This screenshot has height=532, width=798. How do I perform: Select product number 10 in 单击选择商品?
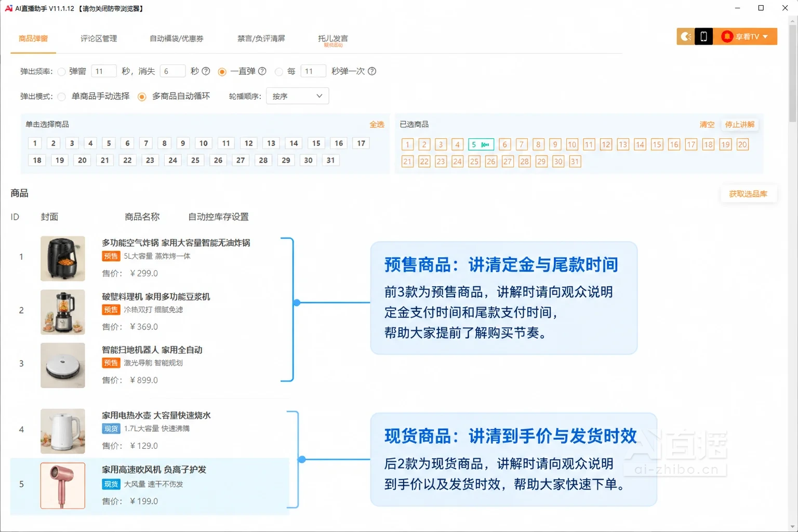point(204,143)
